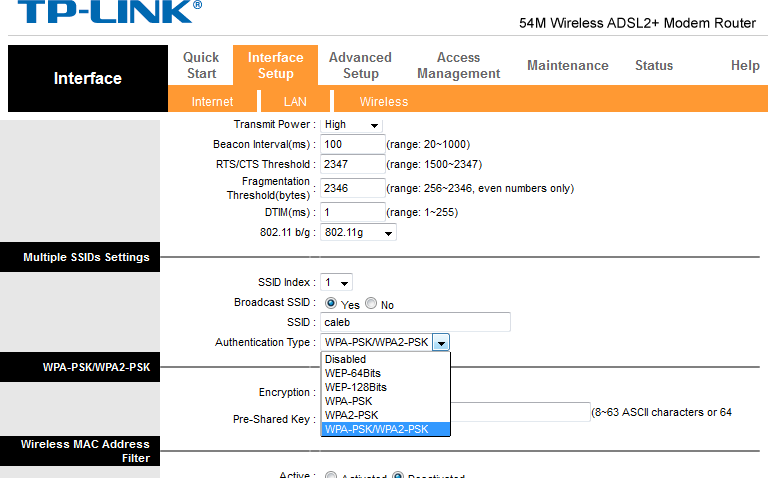Select Yes for Broadcast SSID

[x=332, y=304]
